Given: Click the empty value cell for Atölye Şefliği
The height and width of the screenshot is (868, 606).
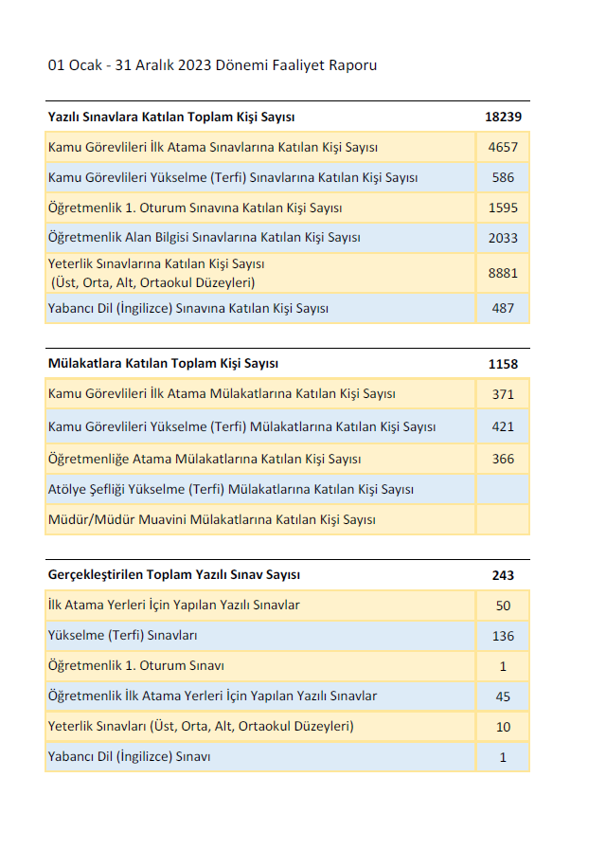Looking at the screenshot, I should click(503, 489).
